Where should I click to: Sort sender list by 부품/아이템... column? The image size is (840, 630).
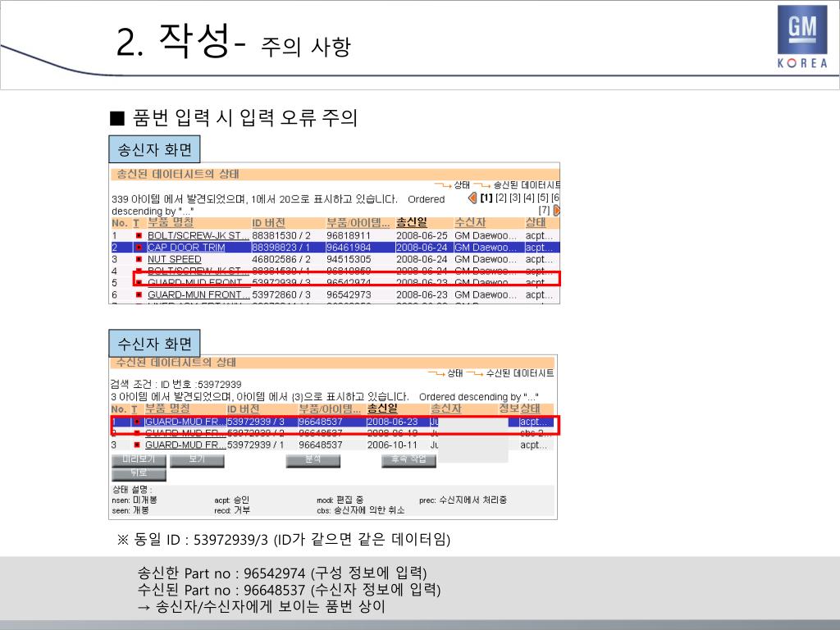pyautogui.click(x=358, y=223)
